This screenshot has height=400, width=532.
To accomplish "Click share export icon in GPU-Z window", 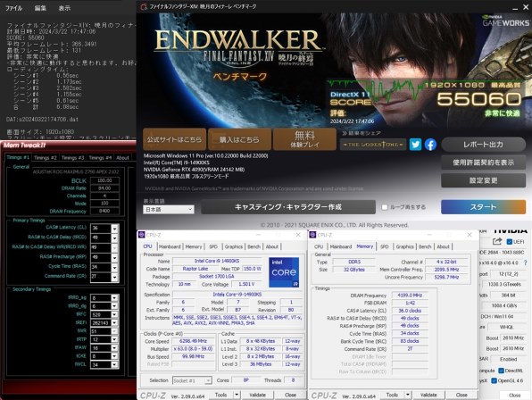I will point(497,241).
